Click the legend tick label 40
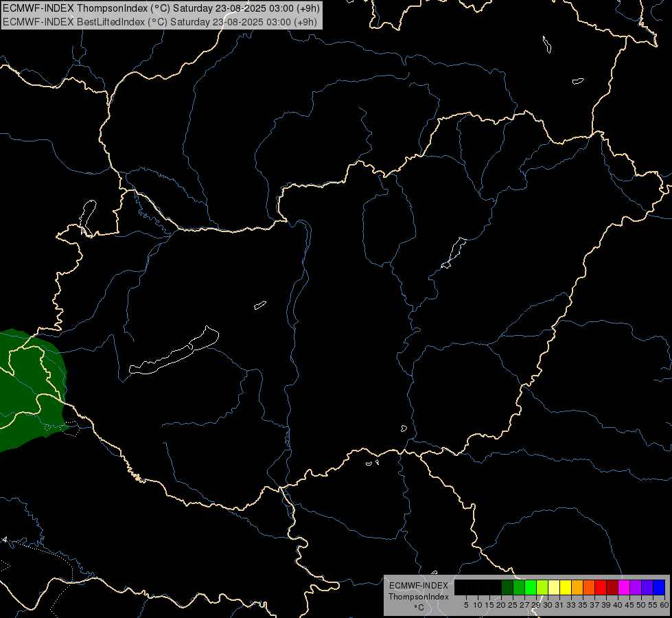 point(618,605)
